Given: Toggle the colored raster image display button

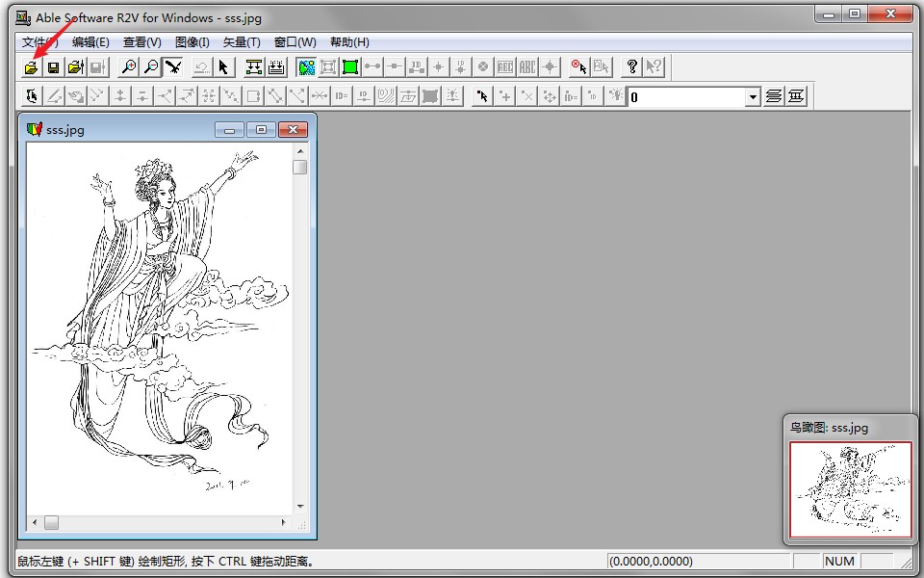Looking at the screenshot, I should click(x=306, y=67).
